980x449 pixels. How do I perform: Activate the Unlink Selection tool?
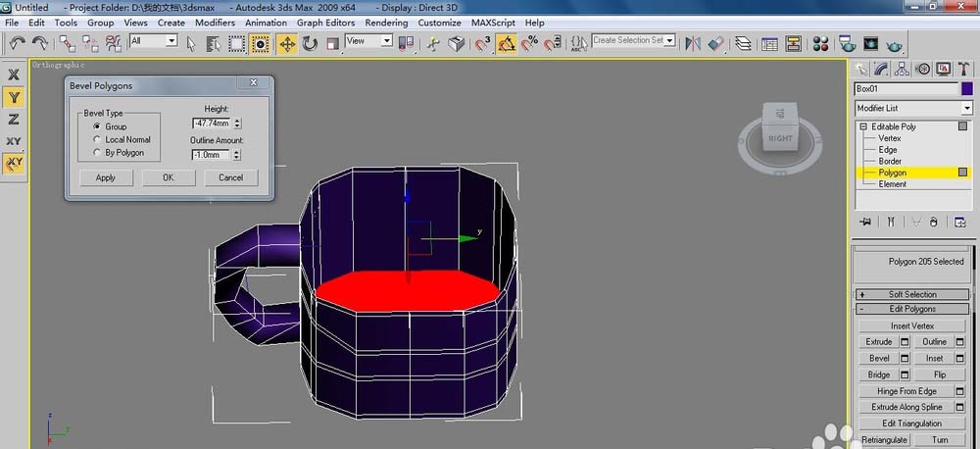click(90, 43)
